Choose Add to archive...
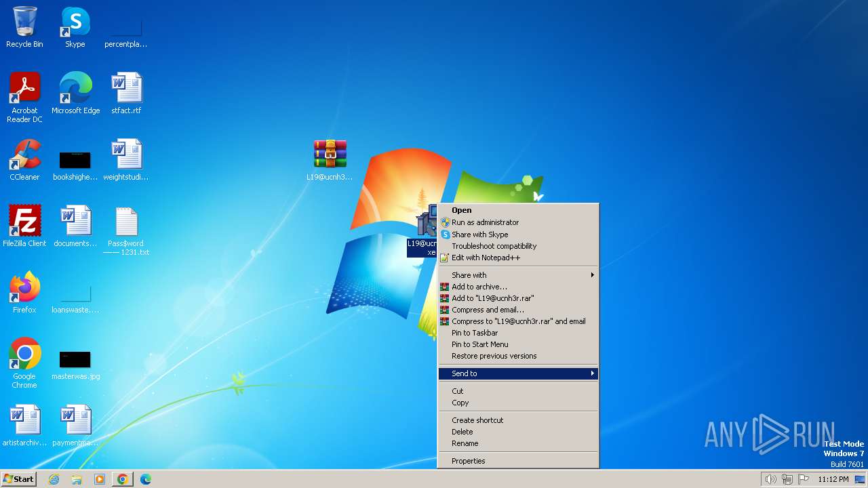Viewport: 868px width, 488px height. 518,287
